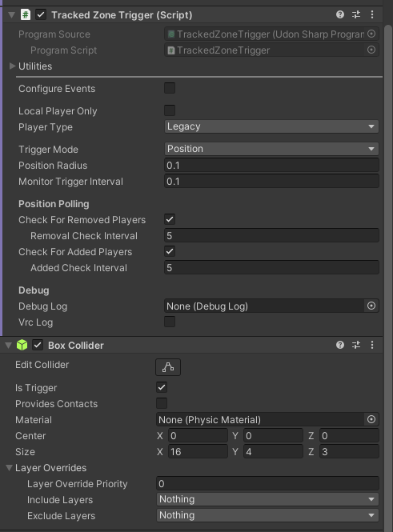Open presets for Tracked Zone Trigger script
This screenshot has height=532, width=393.
pyautogui.click(x=356, y=14)
